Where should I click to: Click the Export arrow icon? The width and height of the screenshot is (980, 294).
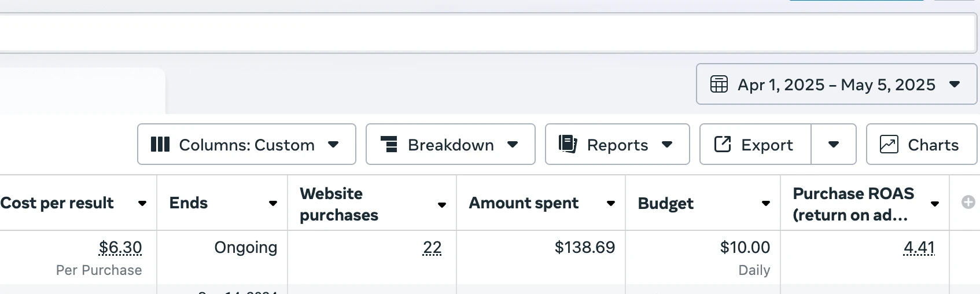723,144
